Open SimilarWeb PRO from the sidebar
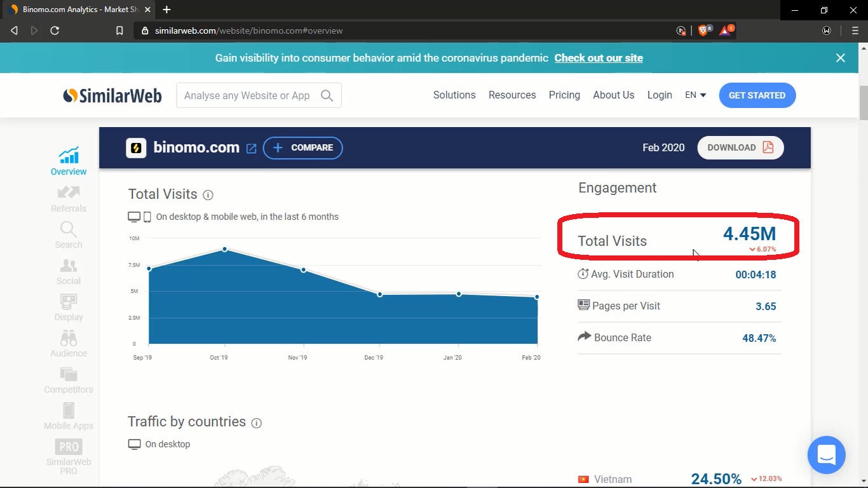 point(69,457)
